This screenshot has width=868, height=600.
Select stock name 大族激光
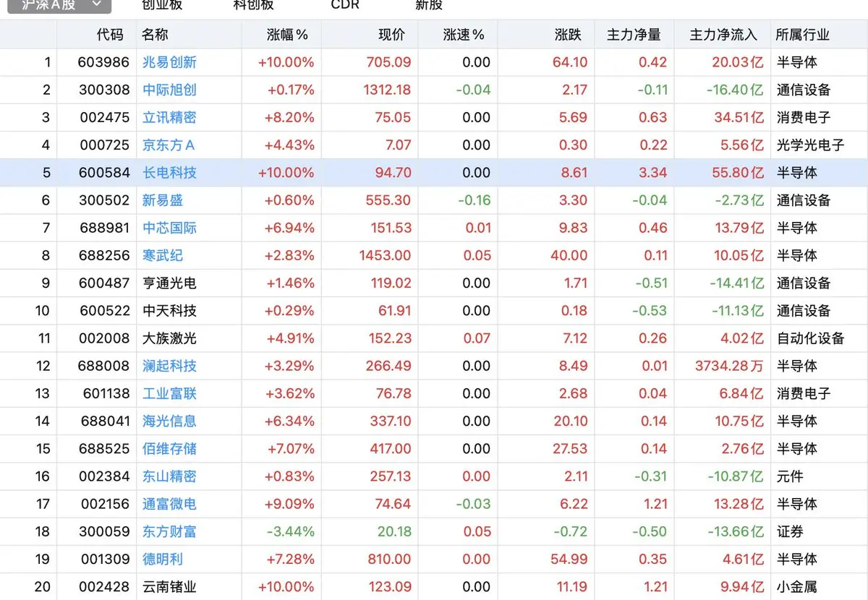[x=169, y=338]
